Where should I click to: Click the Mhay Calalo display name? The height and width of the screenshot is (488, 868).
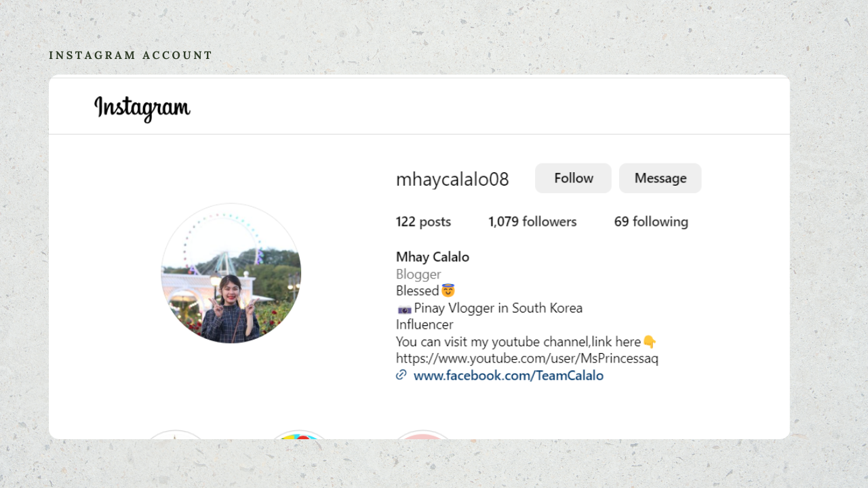click(433, 257)
